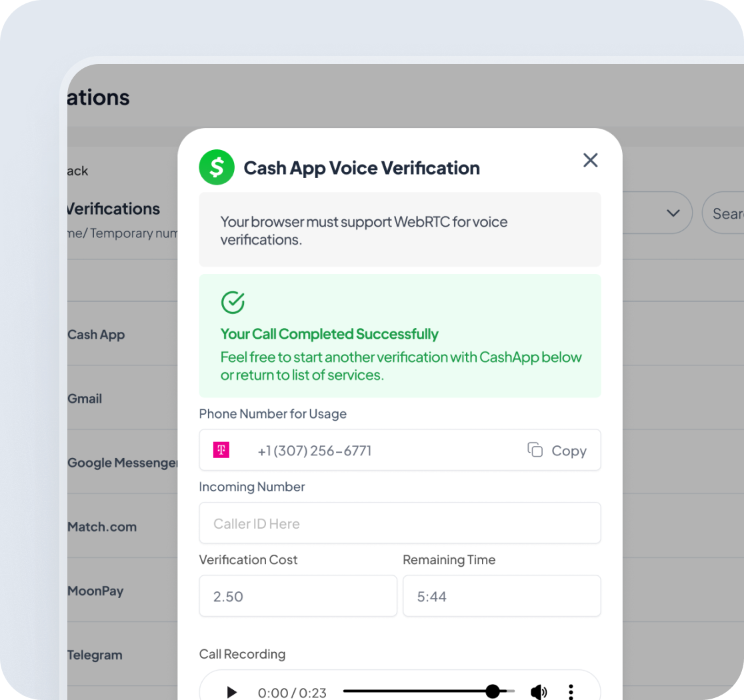The image size is (744, 700).
Task: Open Google Messenger service entry
Action: 123,463
